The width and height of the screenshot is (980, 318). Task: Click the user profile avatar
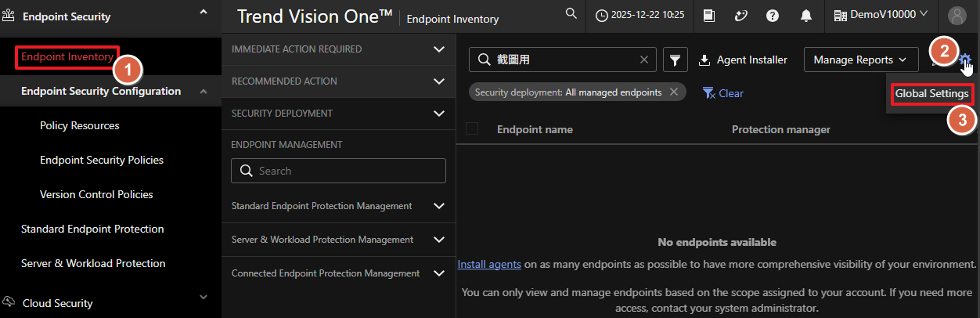(x=957, y=15)
